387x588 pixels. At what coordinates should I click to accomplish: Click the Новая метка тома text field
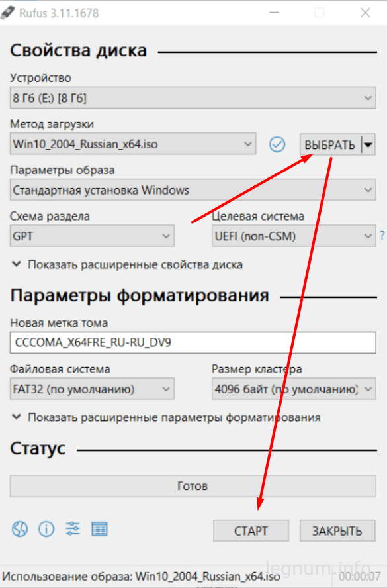(x=193, y=342)
